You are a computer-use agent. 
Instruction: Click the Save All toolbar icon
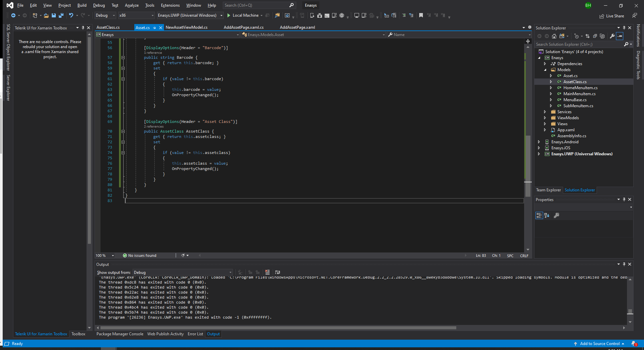click(x=61, y=15)
